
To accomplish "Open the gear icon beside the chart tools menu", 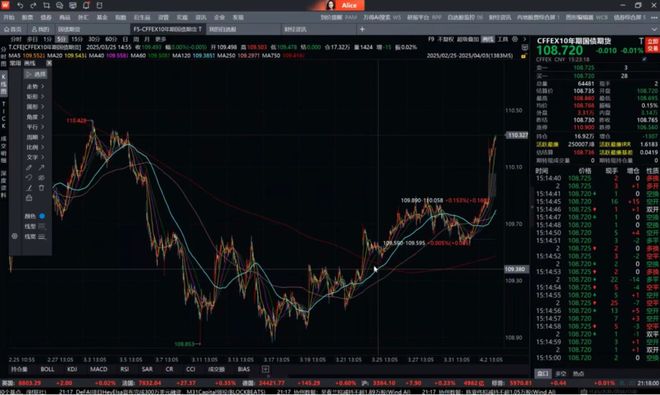I will click(x=514, y=39).
